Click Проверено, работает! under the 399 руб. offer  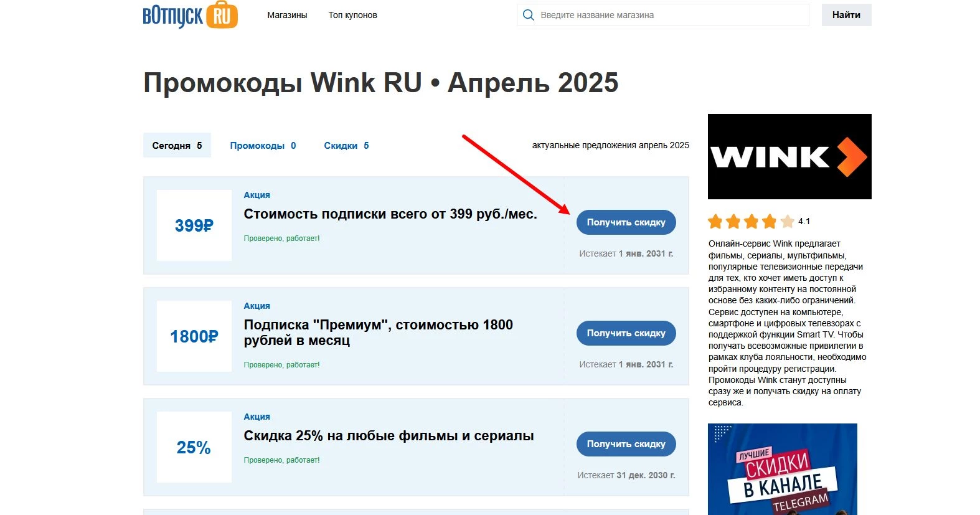coord(281,239)
